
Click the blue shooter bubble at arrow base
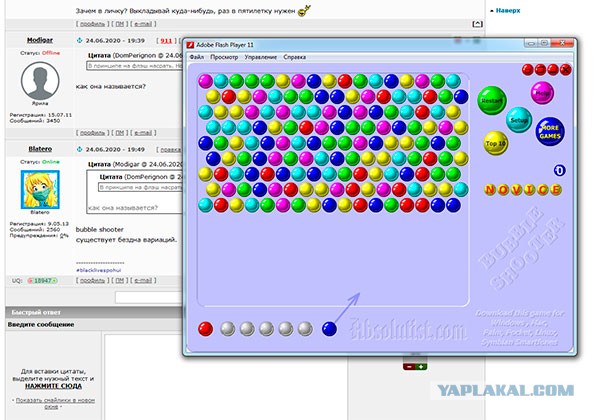point(329,329)
